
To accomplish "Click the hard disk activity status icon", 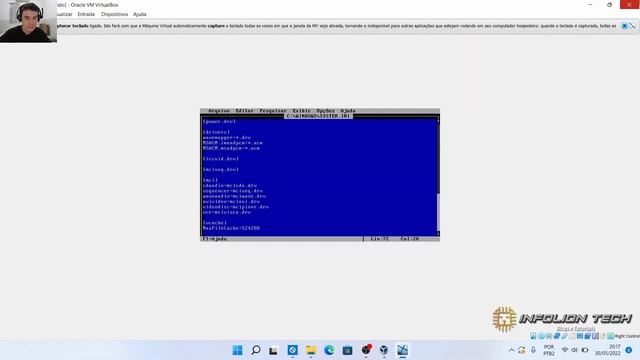I will (533, 336).
